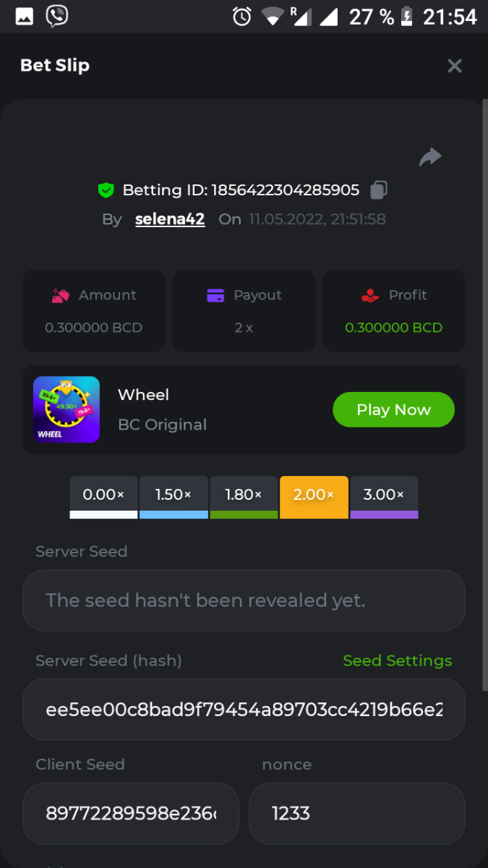Open Seed Settings link
The image size is (488, 868).
tap(397, 660)
